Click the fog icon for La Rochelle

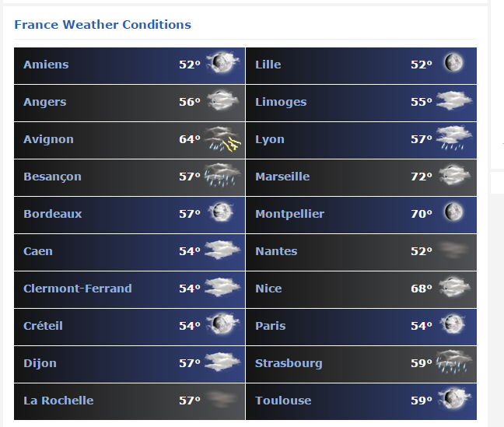222,399
